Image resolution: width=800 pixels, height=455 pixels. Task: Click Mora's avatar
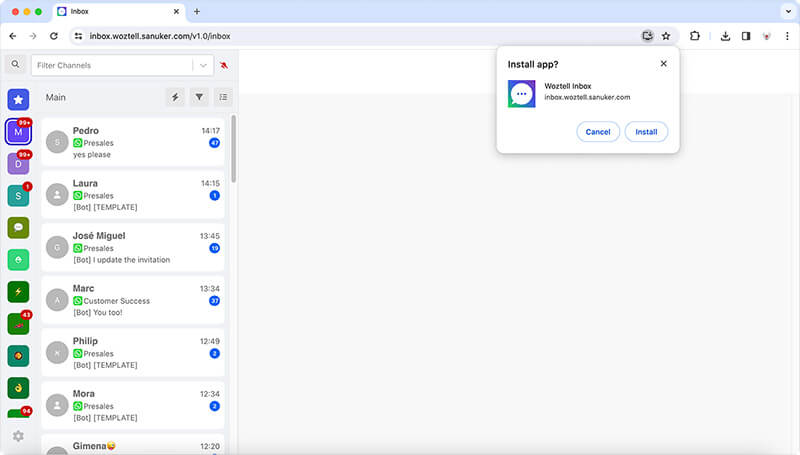pos(57,405)
